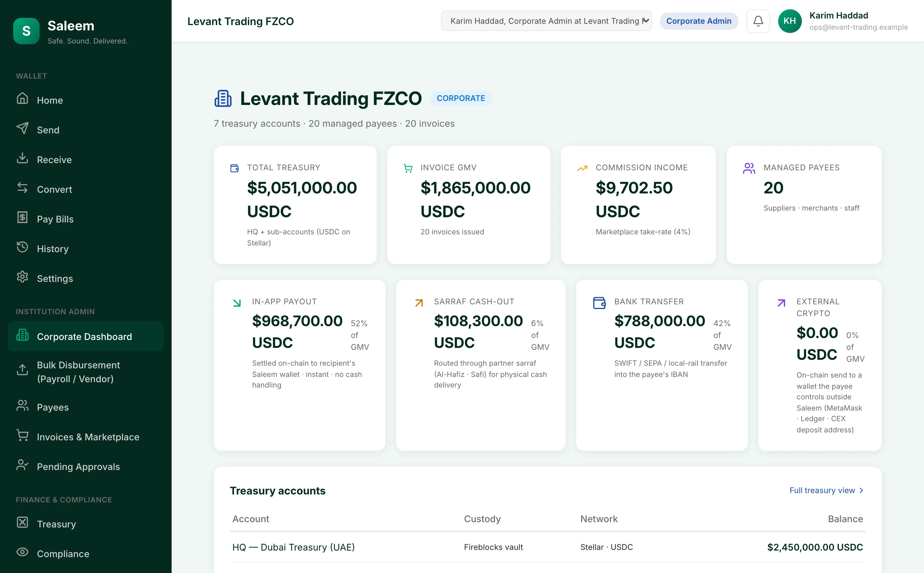
Task: Click the $0.00 USDC external crypto amount
Action: coord(817,344)
